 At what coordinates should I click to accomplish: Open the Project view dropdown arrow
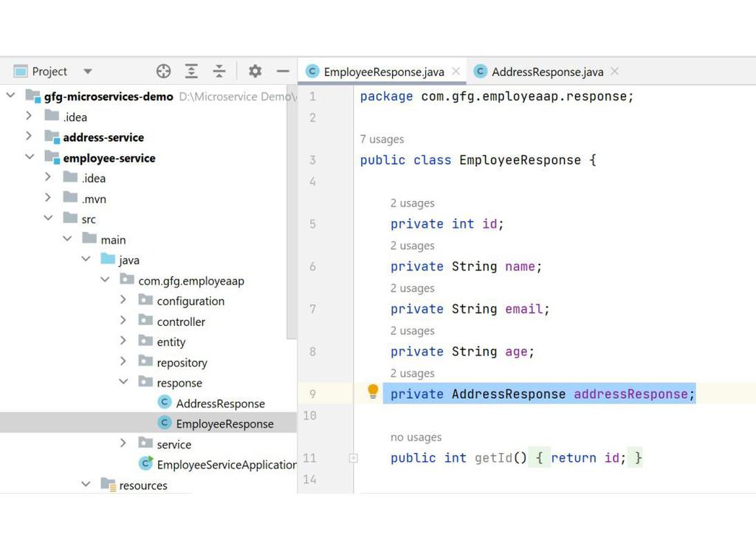coord(87,72)
